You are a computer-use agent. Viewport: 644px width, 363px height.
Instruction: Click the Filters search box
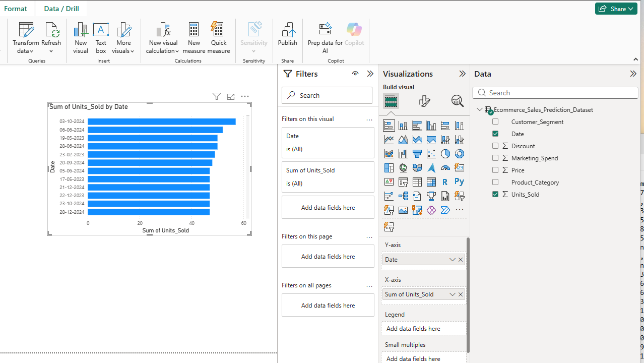tap(327, 95)
